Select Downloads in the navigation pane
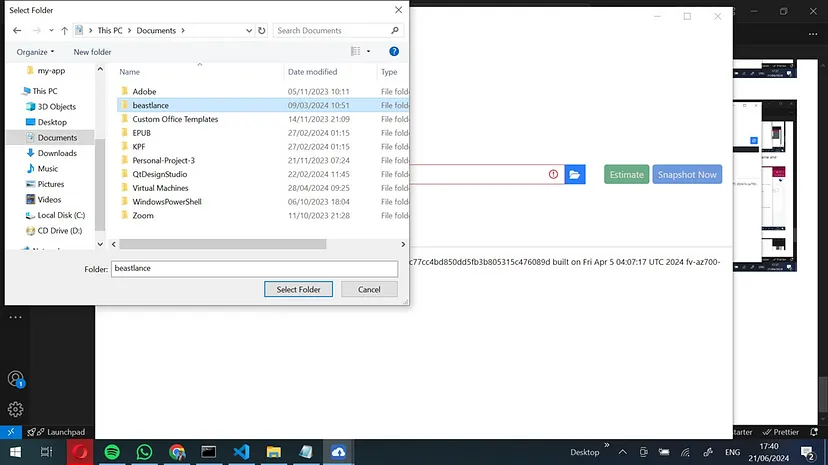This screenshot has width=828, height=465. 57,153
